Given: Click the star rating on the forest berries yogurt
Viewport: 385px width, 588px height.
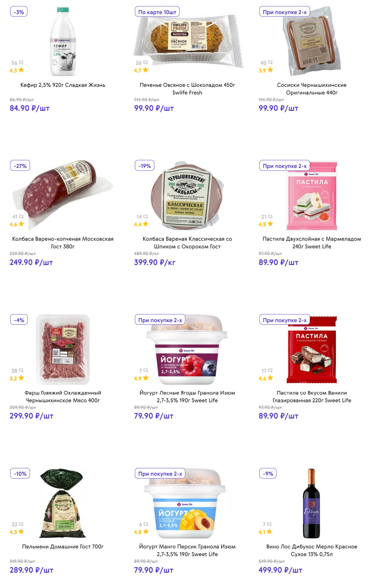Looking at the screenshot, I should pyautogui.click(x=141, y=378).
